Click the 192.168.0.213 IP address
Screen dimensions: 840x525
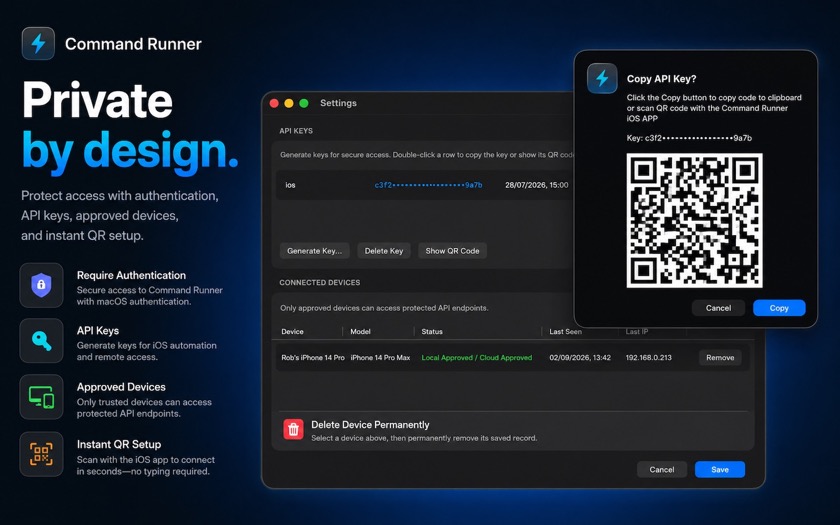[x=648, y=357]
